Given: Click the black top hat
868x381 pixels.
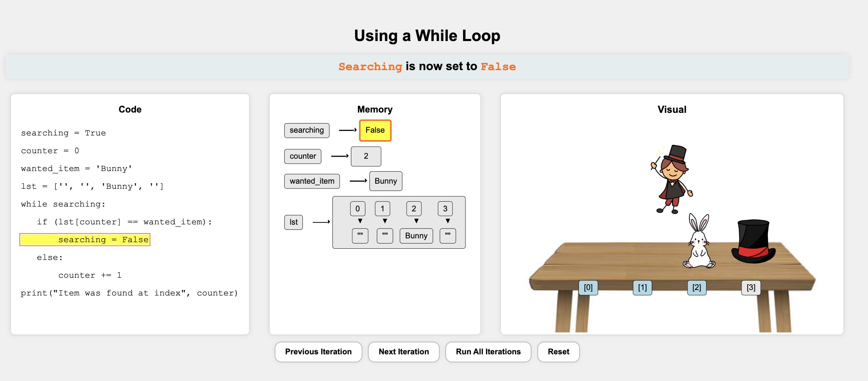Looking at the screenshot, I should coord(754,241).
